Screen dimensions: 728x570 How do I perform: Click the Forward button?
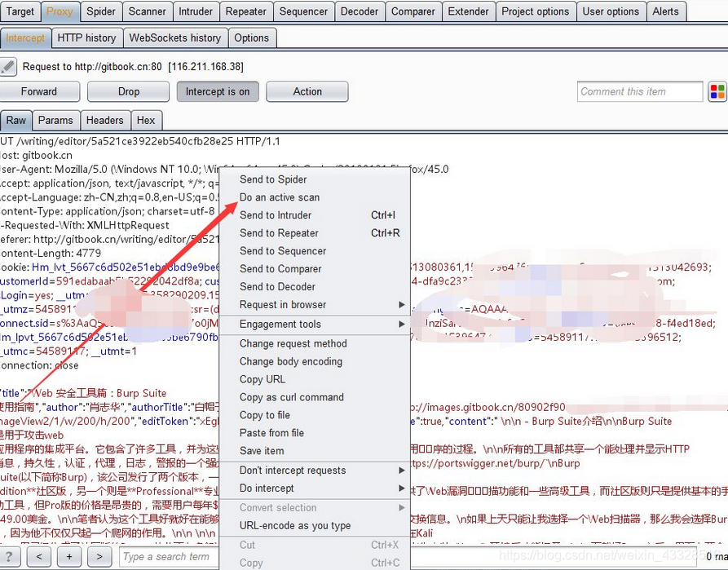[39, 91]
